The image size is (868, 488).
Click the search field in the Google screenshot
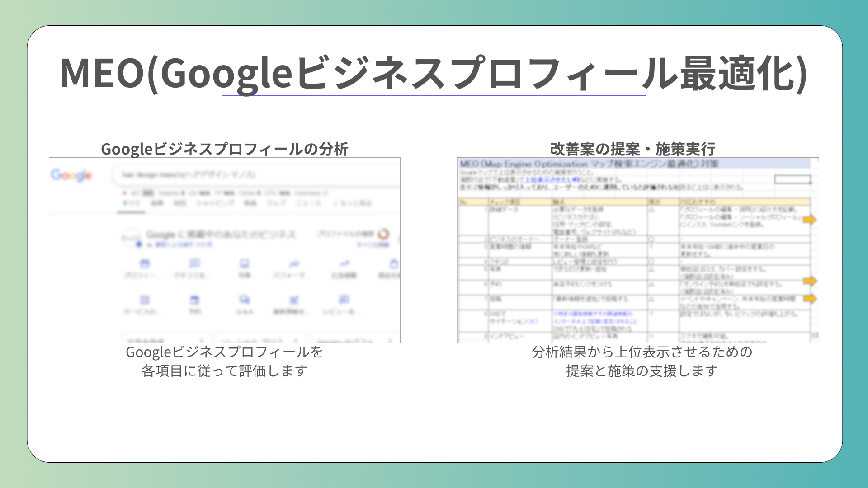256,175
